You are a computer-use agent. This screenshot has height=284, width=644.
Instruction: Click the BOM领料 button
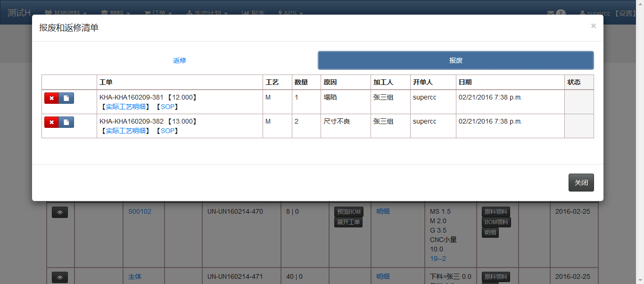tap(496, 222)
